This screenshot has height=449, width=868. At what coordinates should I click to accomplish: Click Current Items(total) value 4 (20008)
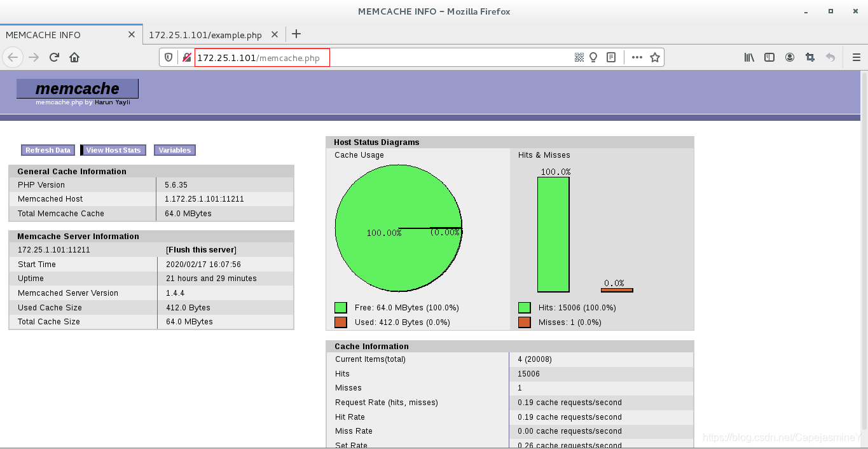[535, 359]
